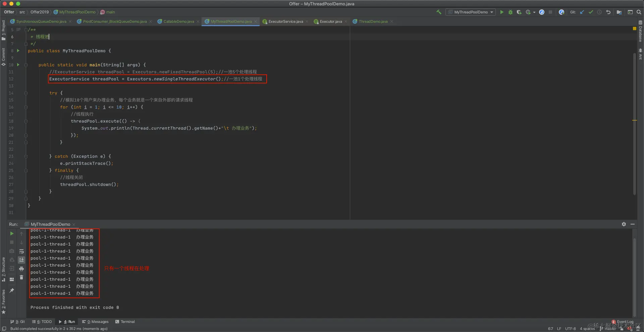Image resolution: width=644 pixels, height=332 pixels.
Task: Click the Git rollback arrow icon
Action: tap(608, 12)
